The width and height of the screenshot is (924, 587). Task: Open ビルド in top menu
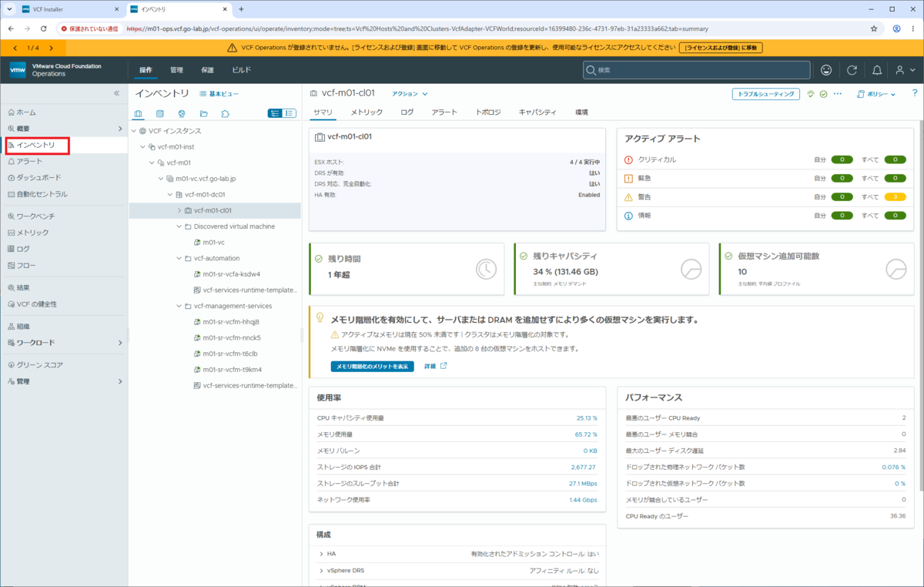point(242,70)
